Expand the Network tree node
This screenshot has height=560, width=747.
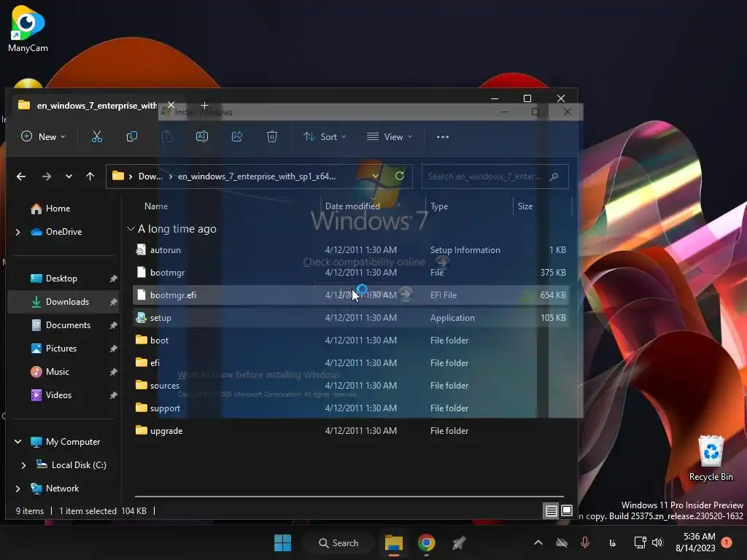(x=18, y=489)
